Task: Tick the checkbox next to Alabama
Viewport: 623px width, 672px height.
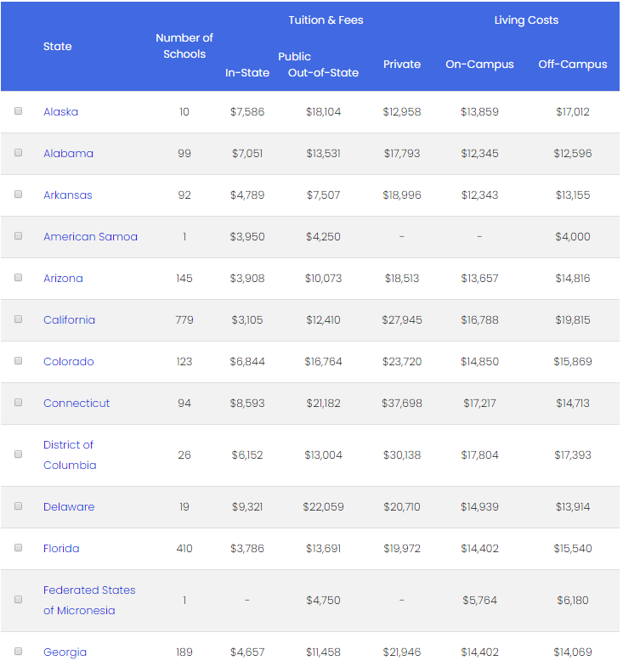Action: [18, 153]
